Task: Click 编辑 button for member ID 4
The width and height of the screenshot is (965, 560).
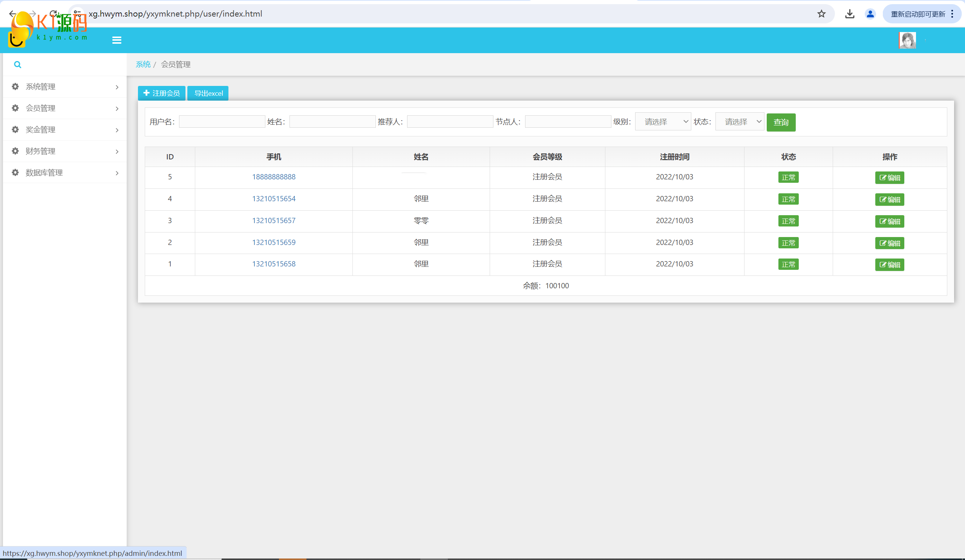Action: click(x=890, y=199)
